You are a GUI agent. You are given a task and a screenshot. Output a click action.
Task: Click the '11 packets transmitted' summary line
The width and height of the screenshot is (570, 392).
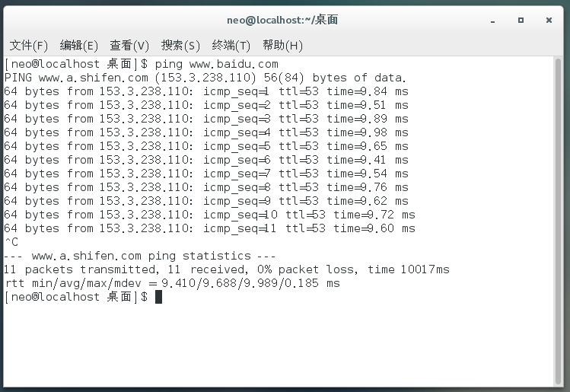coord(227,269)
